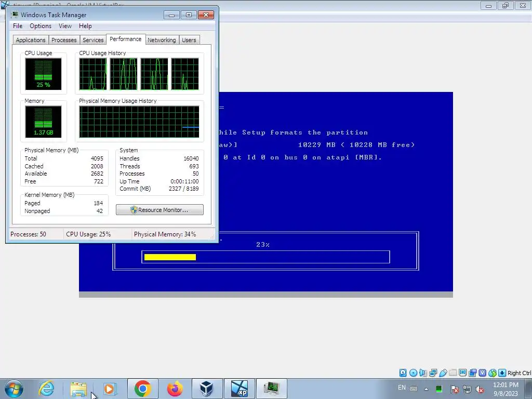Screen dimensions: 532x399
Task: Click the Threads value 693
Action: point(194,166)
